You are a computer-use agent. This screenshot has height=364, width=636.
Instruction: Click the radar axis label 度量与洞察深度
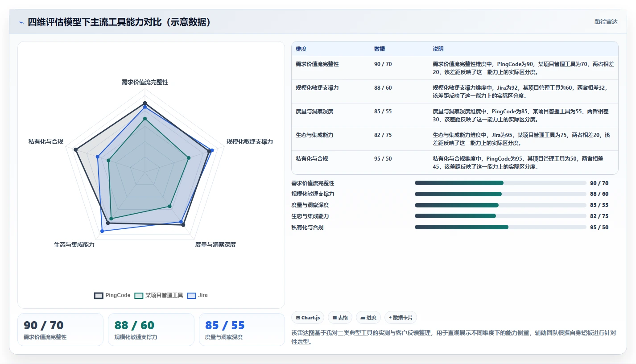[x=215, y=245]
